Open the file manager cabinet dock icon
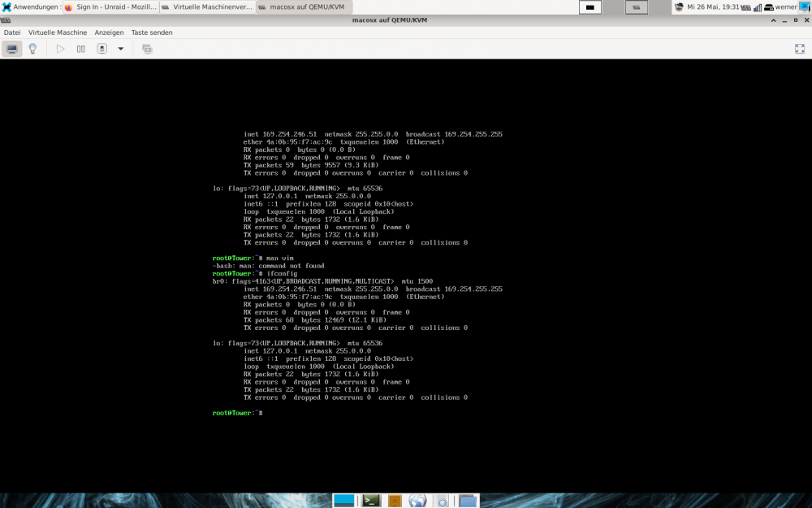This screenshot has height=508, width=812. pos(395,501)
